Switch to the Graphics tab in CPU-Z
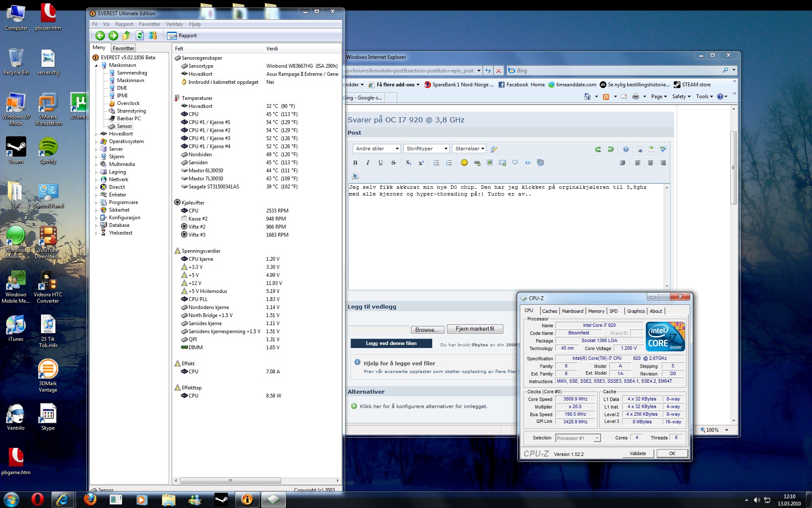 (x=636, y=311)
